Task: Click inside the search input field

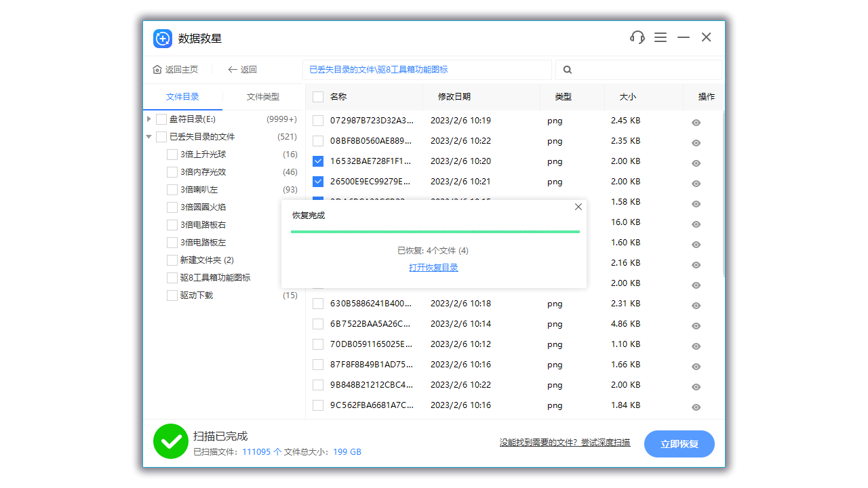Action: [x=638, y=70]
